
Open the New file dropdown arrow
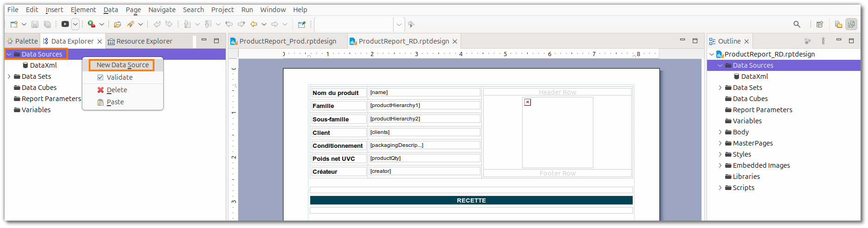(x=24, y=24)
